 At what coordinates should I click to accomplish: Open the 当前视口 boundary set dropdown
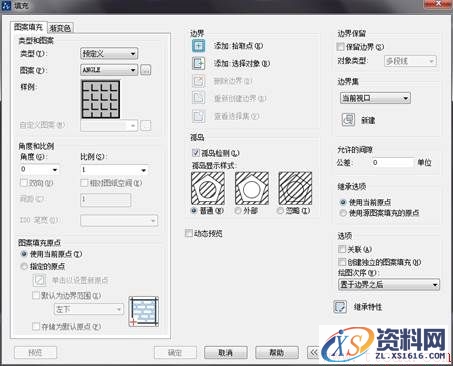[x=375, y=98]
